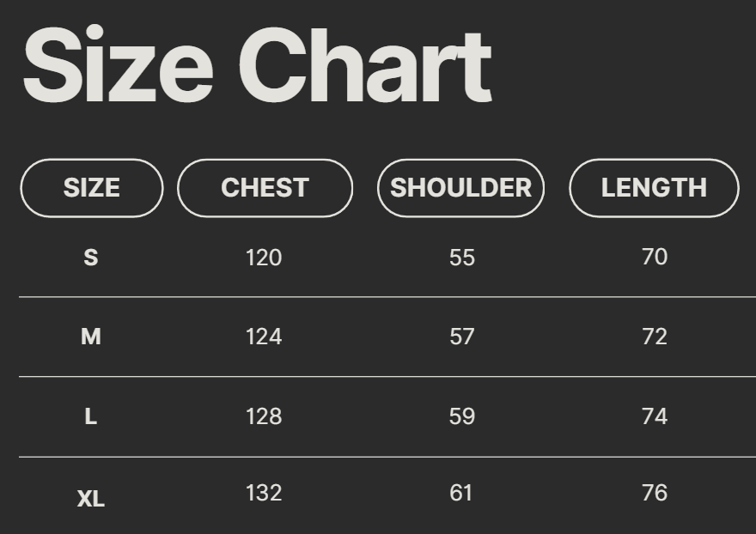Select the L size row label
Image resolution: width=756 pixels, height=534 pixels.
(x=91, y=417)
